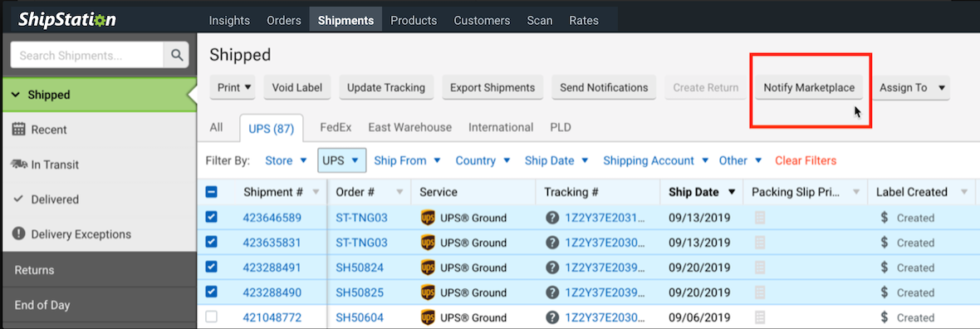This screenshot has width=980, height=329.
Task: Click in the Search Shipments field
Action: [87, 55]
